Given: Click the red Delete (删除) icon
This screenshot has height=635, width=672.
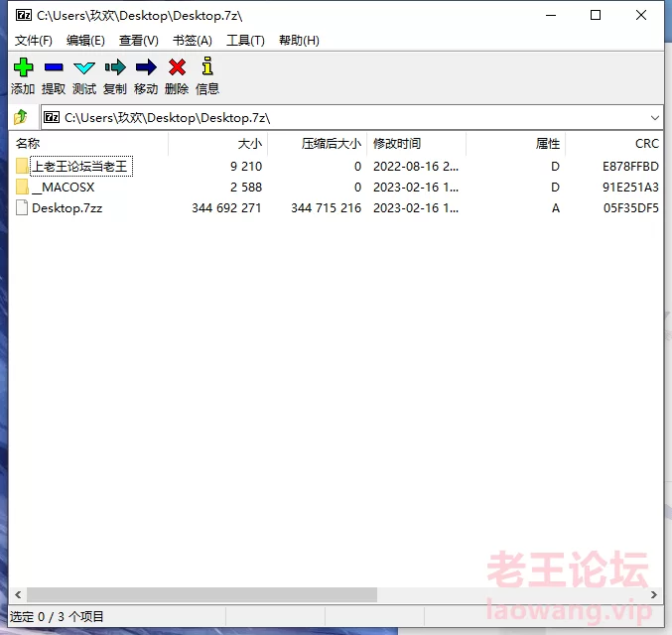Looking at the screenshot, I should click(x=177, y=67).
